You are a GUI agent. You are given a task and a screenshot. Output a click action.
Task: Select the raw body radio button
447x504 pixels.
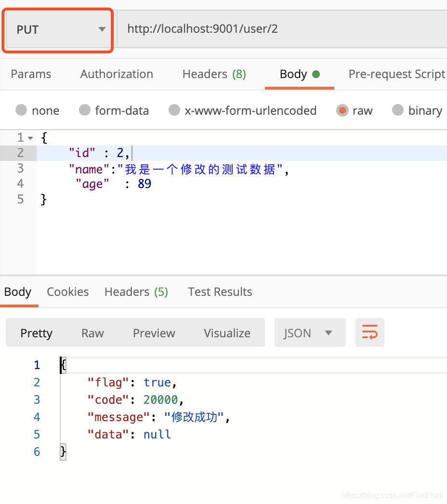click(342, 110)
